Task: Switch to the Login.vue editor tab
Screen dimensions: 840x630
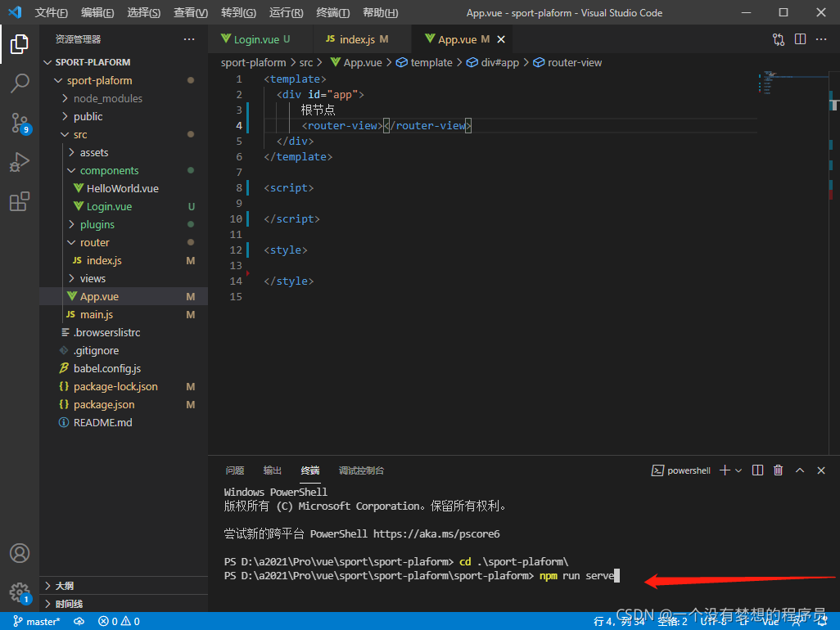Action: pos(256,39)
